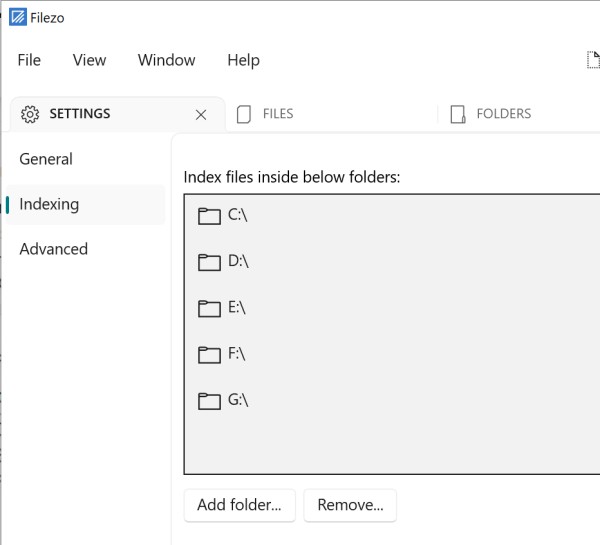This screenshot has width=600, height=545.
Task: Click the Remove... button
Action: (350, 505)
